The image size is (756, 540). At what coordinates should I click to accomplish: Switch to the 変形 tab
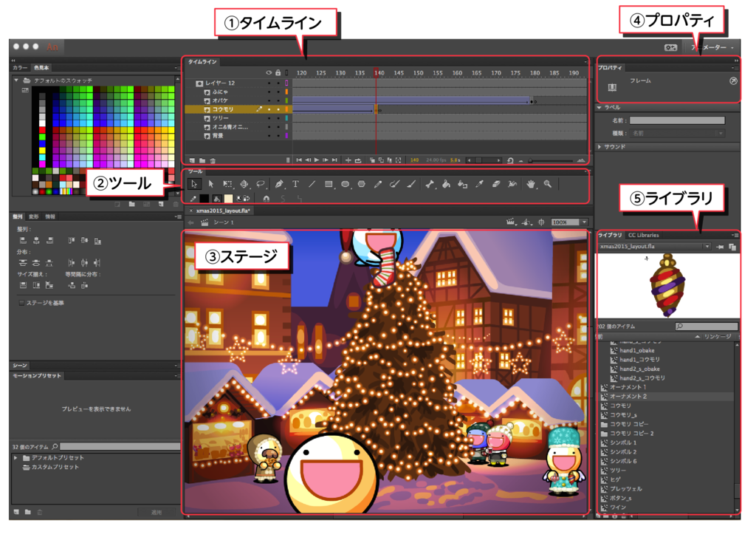point(34,216)
